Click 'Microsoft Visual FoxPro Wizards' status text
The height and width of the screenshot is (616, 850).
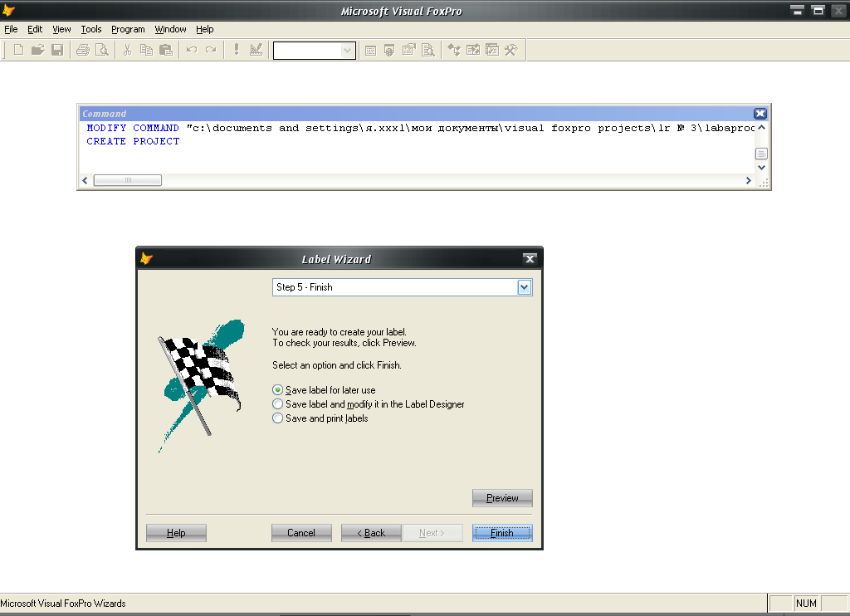[63, 603]
